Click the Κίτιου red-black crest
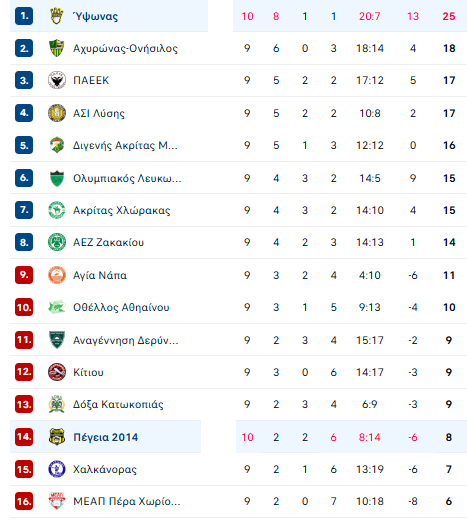Image resolution: width=467 pixels, height=520 pixels. click(x=57, y=372)
